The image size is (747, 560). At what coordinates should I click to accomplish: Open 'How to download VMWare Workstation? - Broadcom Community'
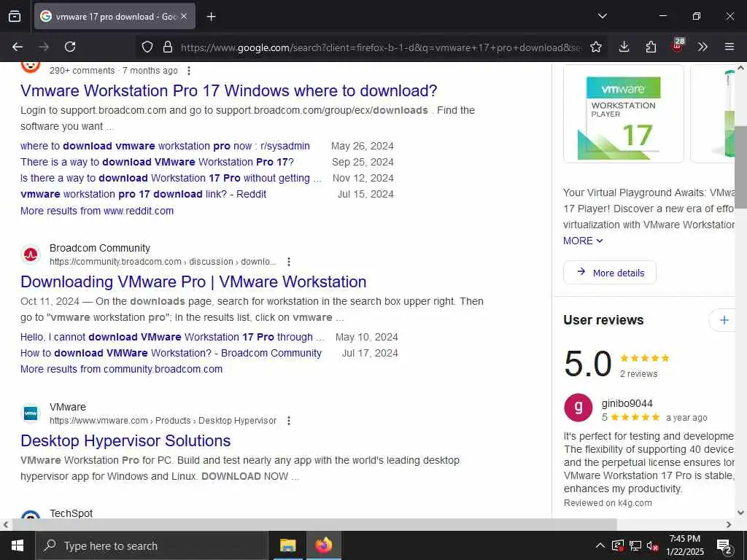[171, 354]
